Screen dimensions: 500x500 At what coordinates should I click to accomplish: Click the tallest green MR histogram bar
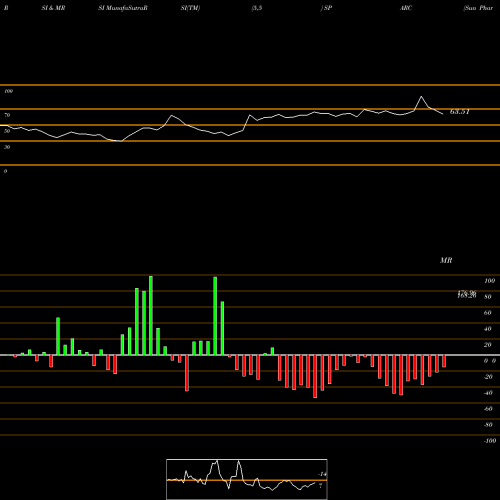click(151, 315)
